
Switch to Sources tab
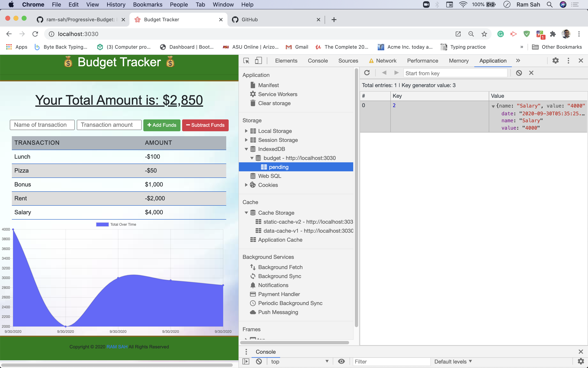348,61
